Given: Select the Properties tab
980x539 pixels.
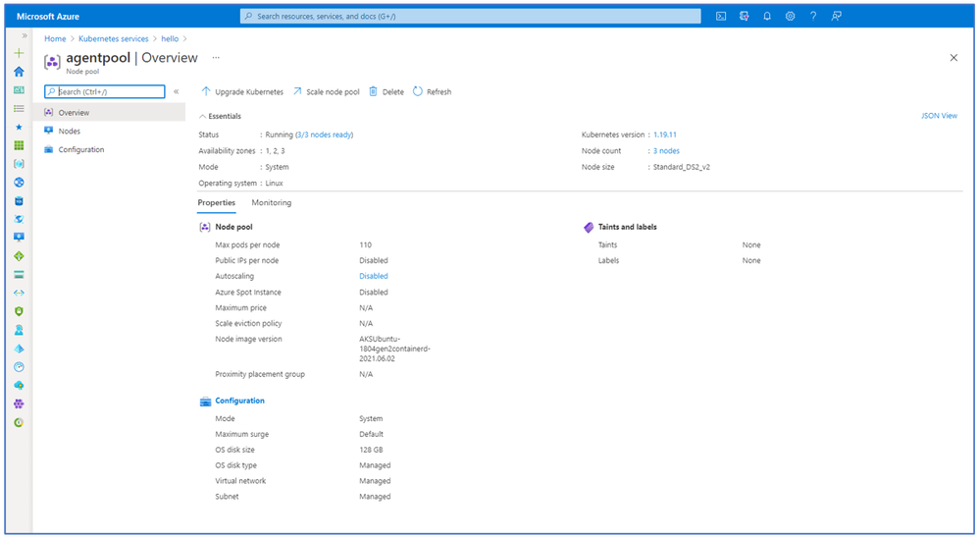Looking at the screenshot, I should click(x=216, y=202).
